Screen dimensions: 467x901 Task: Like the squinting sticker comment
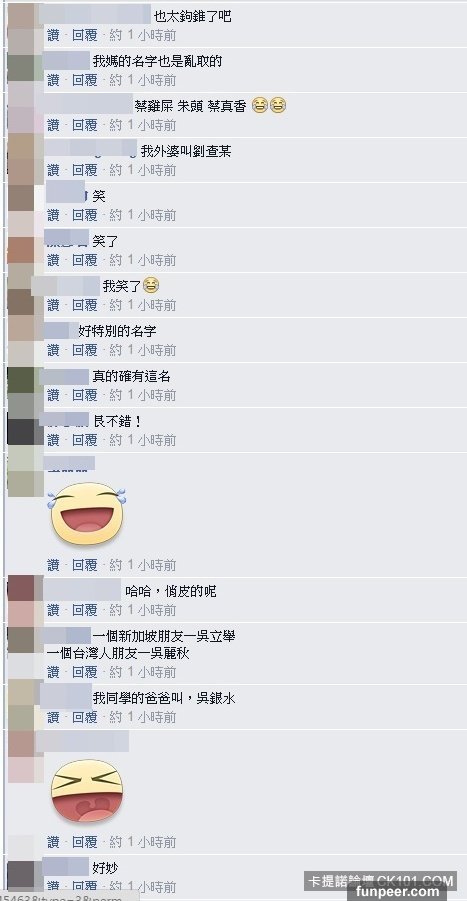tap(53, 842)
